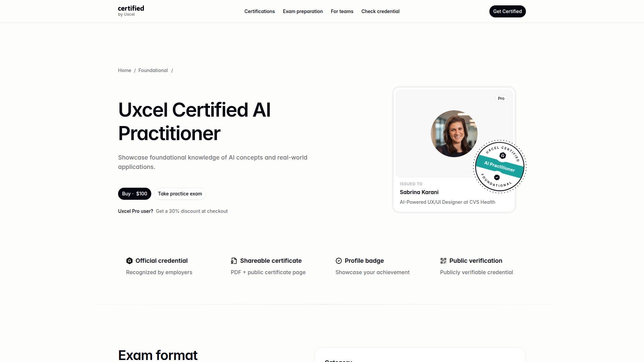The image size is (644, 362).
Task: Click the Uxcel Certified AI Practitioner title
Action: tap(194, 121)
